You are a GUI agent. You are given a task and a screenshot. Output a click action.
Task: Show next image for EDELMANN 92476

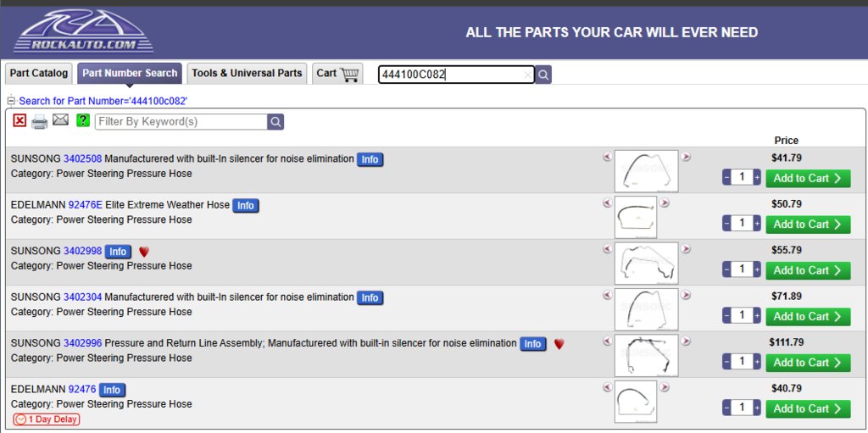[665, 387]
